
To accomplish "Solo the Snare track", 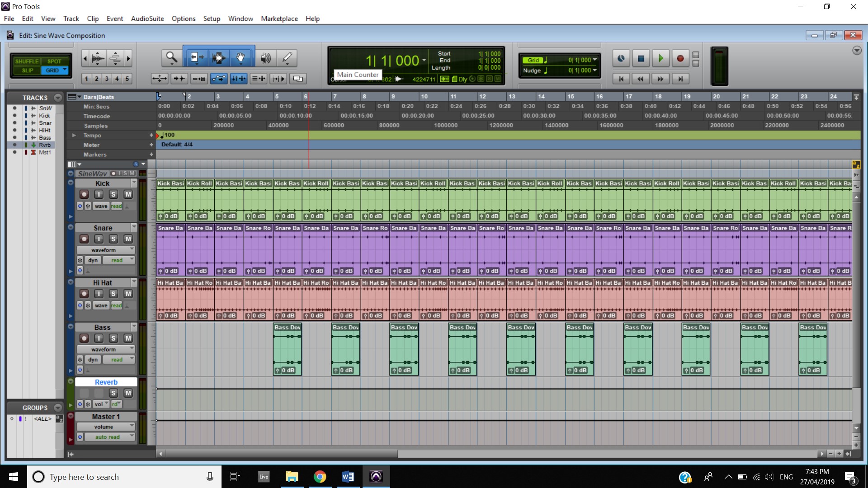I will coord(113,239).
